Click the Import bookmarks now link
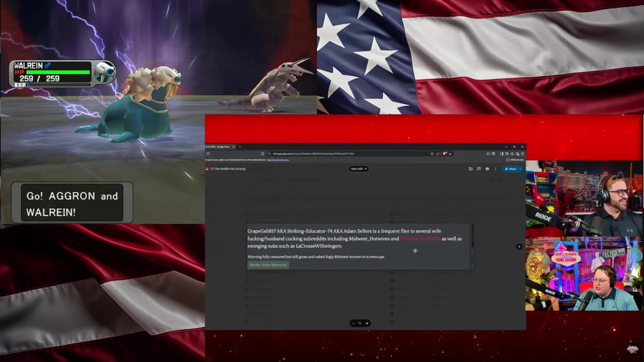 pyautogui.click(x=278, y=160)
